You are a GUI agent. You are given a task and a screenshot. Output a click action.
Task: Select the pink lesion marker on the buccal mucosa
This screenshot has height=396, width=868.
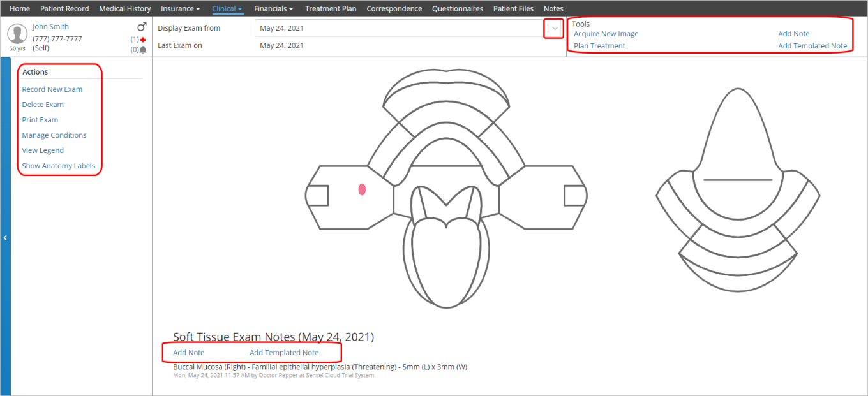(362, 189)
